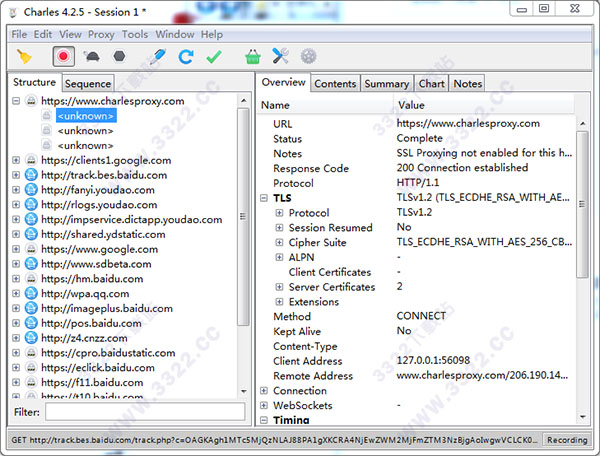The image size is (600, 456).
Task: Expand the Cipher Suite row
Action: tap(279, 242)
